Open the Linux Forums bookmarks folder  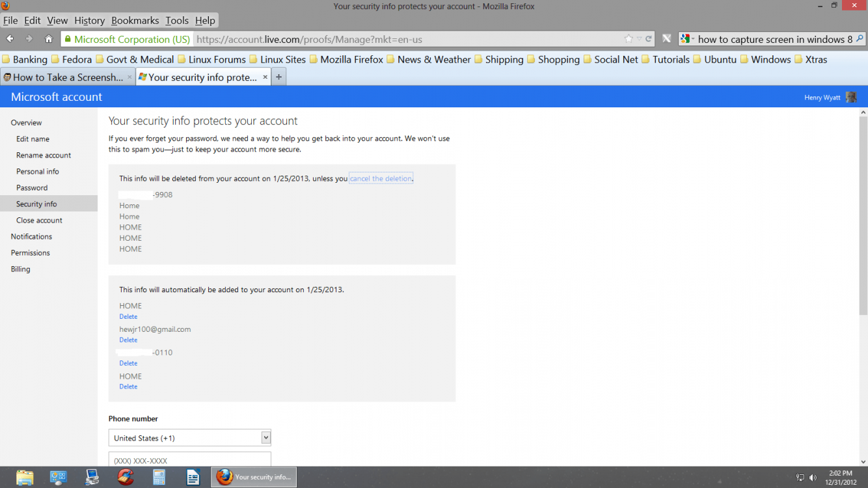pyautogui.click(x=211, y=59)
